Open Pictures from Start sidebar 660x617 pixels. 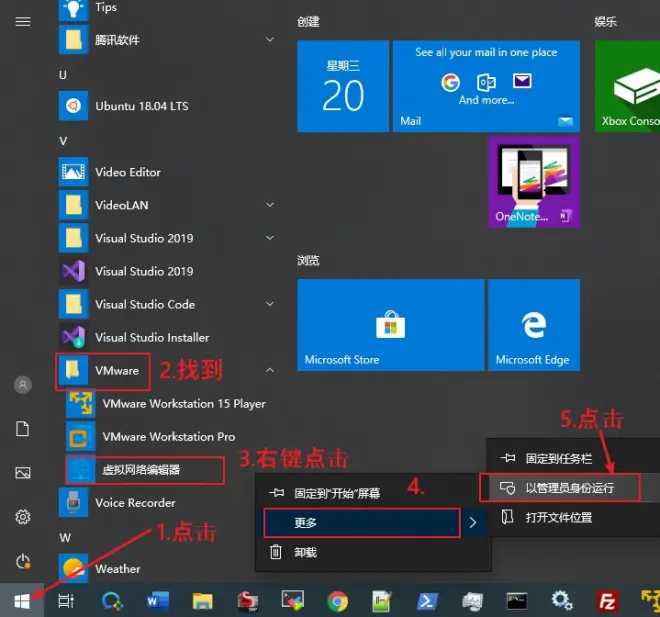pos(23,473)
